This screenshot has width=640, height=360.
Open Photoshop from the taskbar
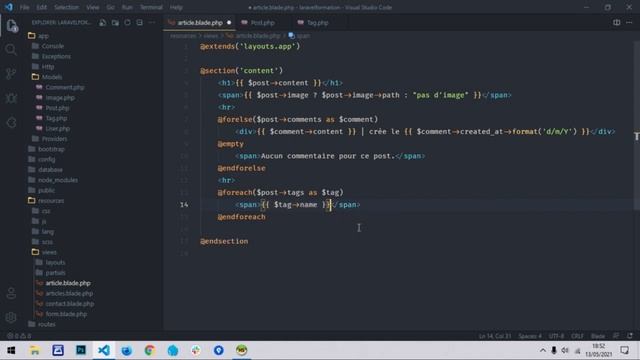pyautogui.click(x=81, y=350)
